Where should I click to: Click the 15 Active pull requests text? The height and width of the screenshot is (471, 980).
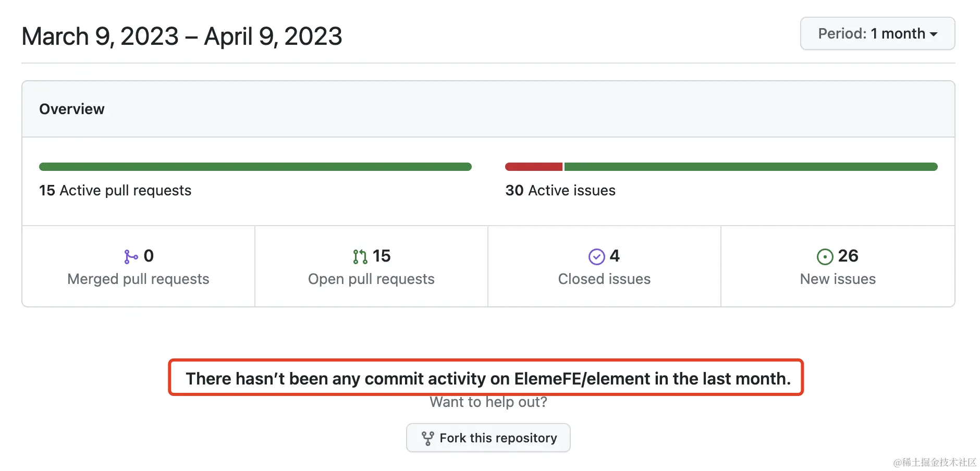click(115, 191)
